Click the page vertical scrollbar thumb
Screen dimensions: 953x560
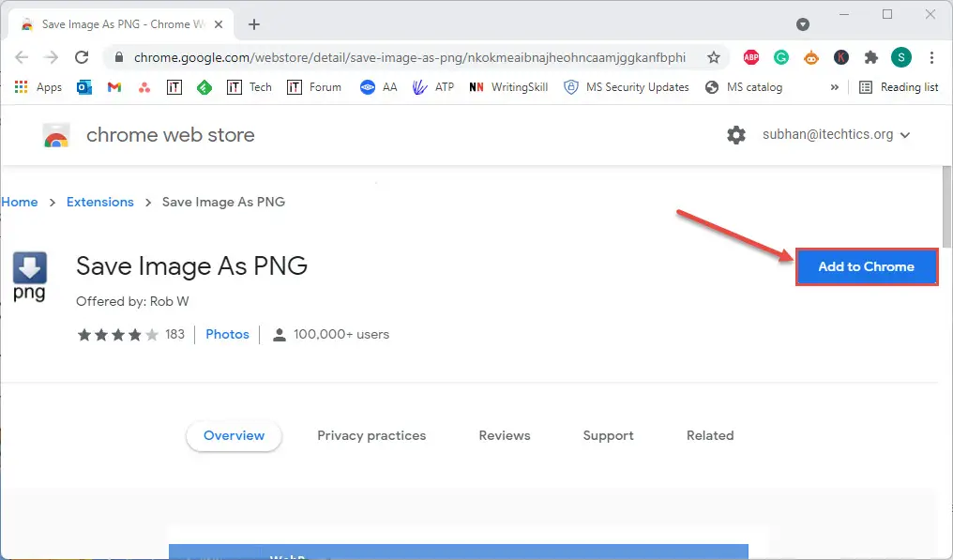(947, 206)
